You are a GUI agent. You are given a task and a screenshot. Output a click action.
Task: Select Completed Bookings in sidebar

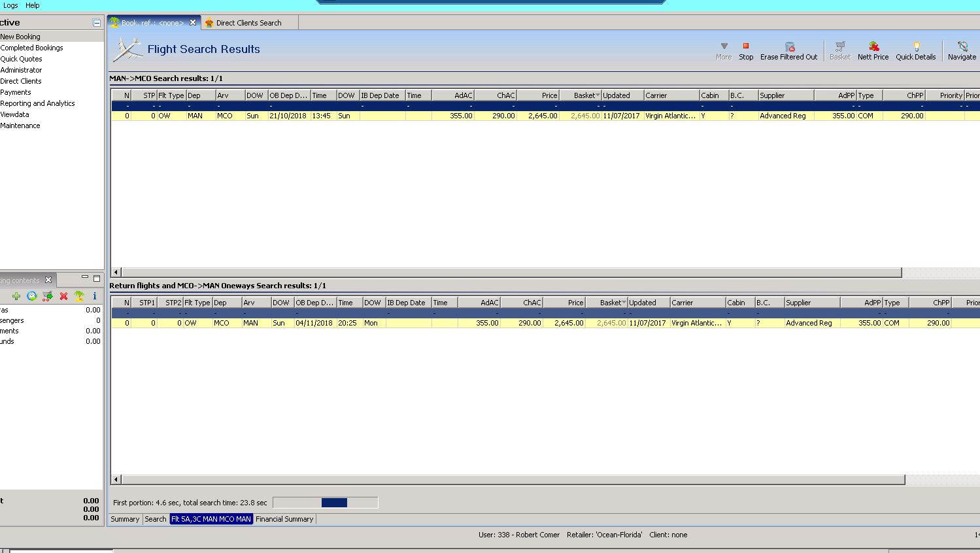[x=31, y=48]
